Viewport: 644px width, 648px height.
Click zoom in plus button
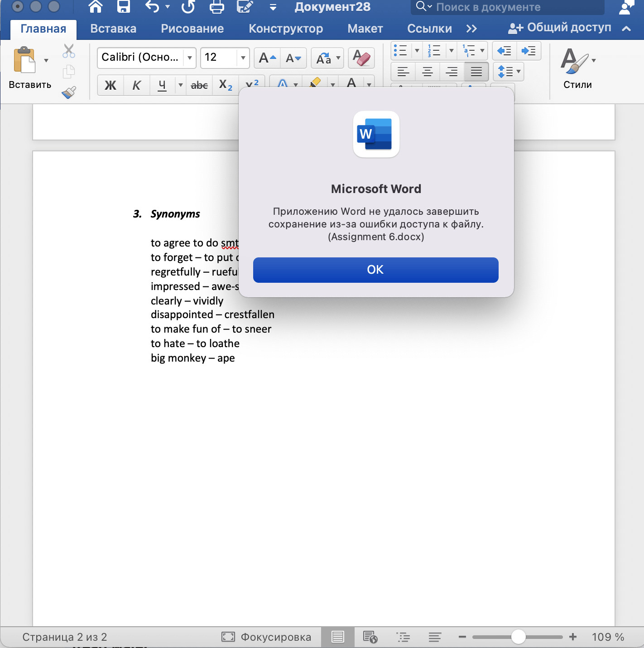click(573, 637)
